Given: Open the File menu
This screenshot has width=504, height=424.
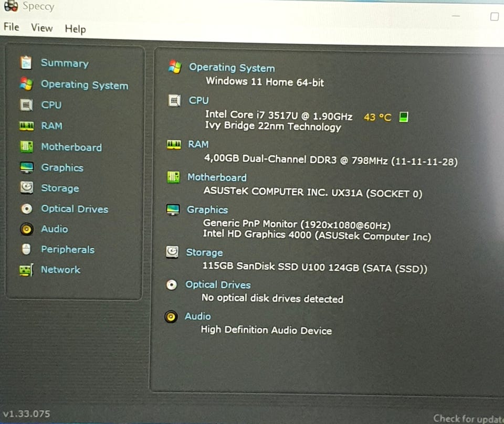Looking at the screenshot, I should coord(11,27).
